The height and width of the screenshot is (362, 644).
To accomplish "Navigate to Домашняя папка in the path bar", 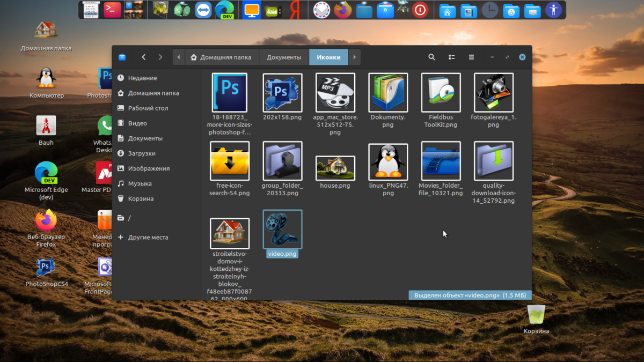I will (221, 57).
